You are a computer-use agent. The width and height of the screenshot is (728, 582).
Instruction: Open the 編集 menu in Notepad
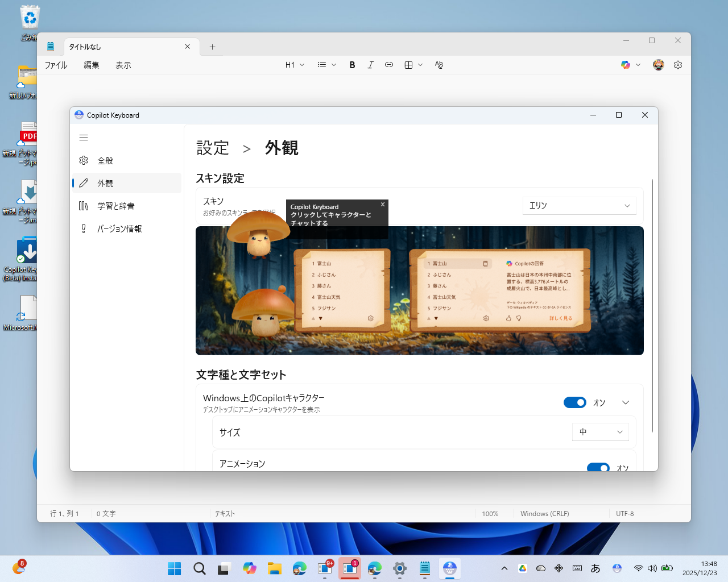tap(91, 65)
